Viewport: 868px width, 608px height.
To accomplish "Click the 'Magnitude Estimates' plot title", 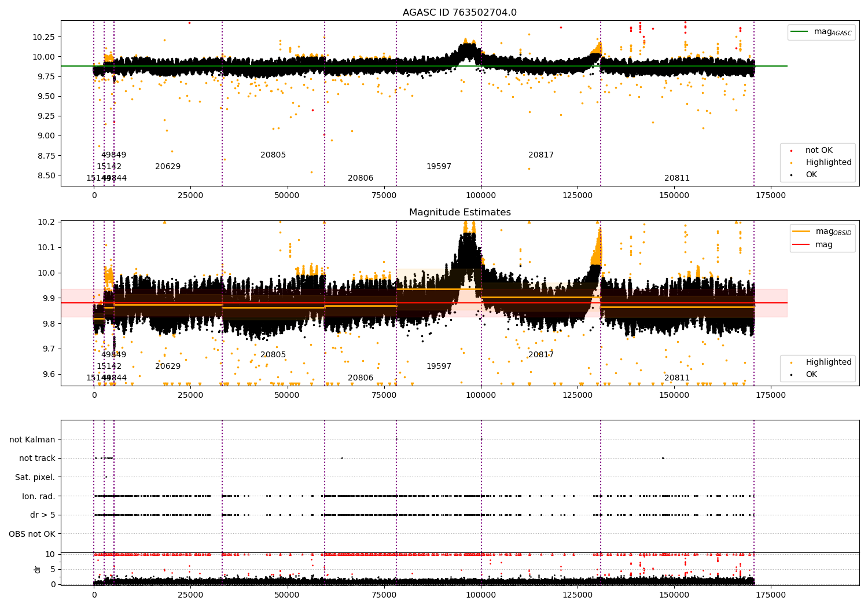I will click(460, 213).
